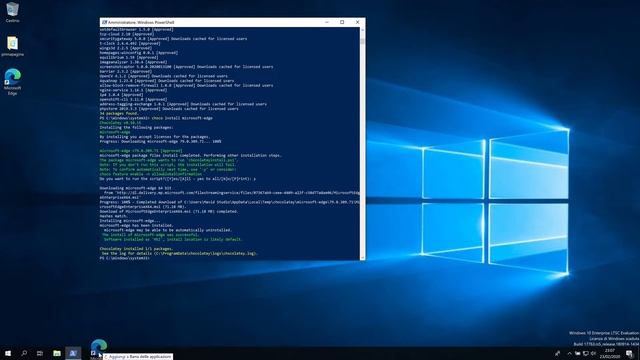
Task: Open battery status tray icon
Action: click(x=578, y=353)
